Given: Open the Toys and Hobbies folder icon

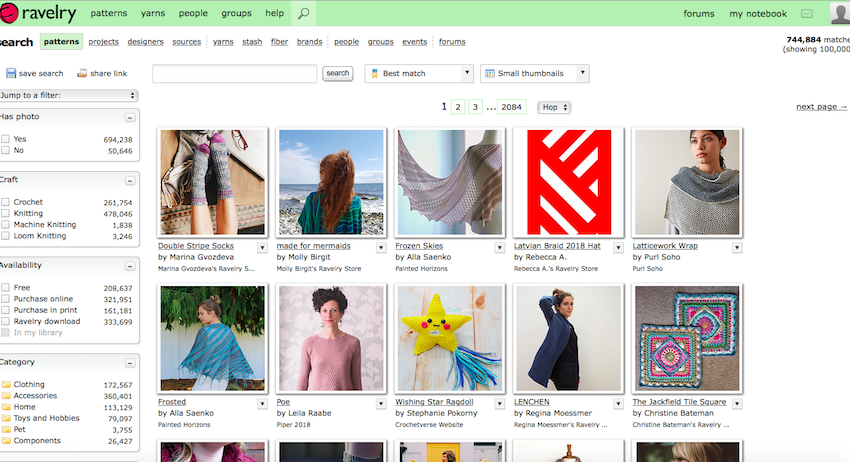Looking at the screenshot, I should click(6, 418).
